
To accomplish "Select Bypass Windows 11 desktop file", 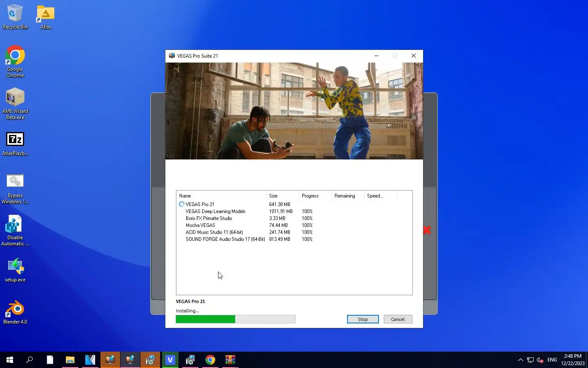I will tap(15, 189).
